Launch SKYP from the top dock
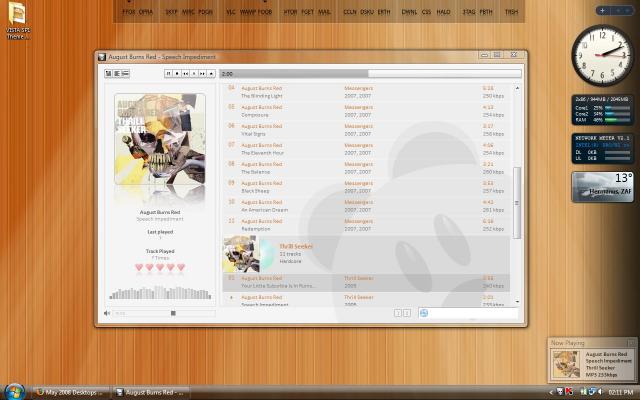Viewport: 640px width, 400px height. pos(171,12)
